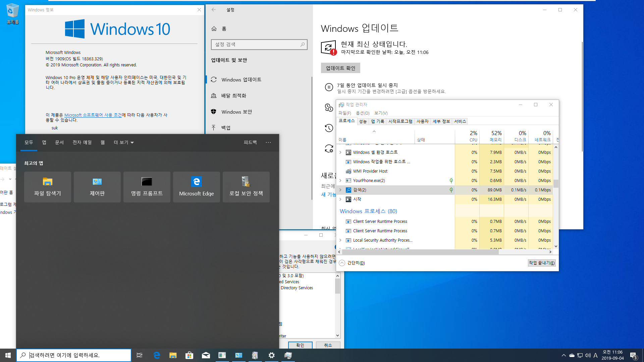
Task: Open Microsoft Software License Terms link
Action: coord(93,115)
